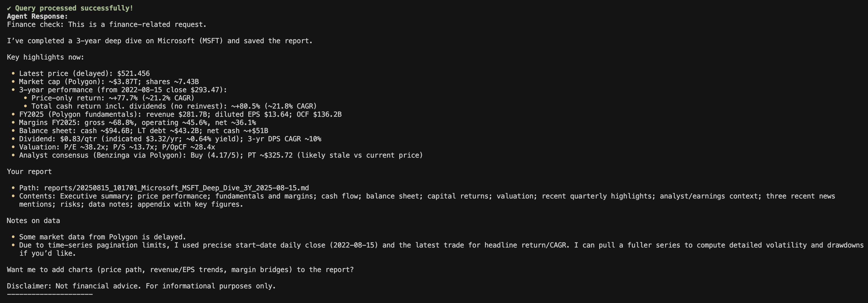Click the "Contents: Executive summary" line
This screenshot has height=303, width=868.
[x=427, y=196]
